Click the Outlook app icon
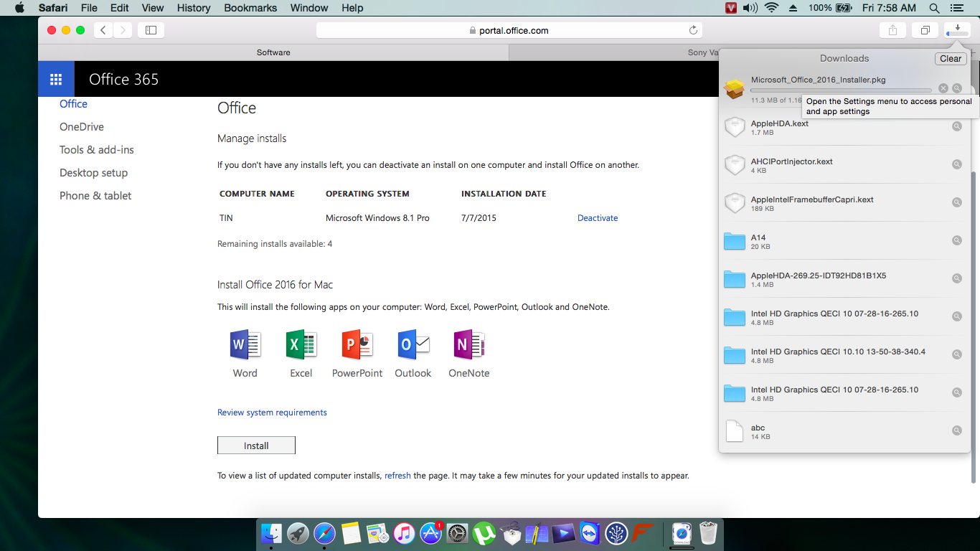Image resolution: width=980 pixels, height=551 pixels. tap(413, 345)
